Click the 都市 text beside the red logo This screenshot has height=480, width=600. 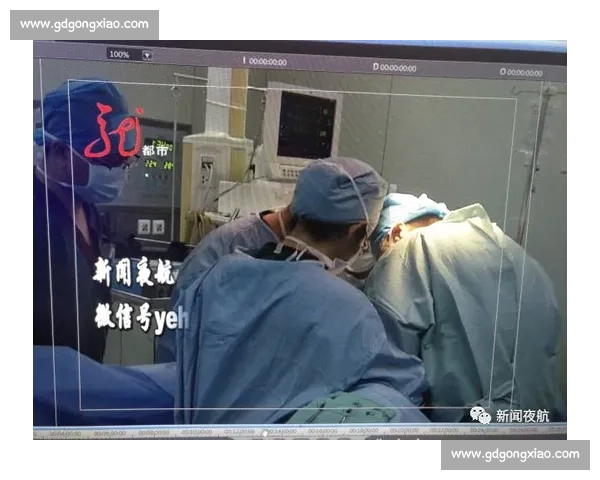[154, 150]
